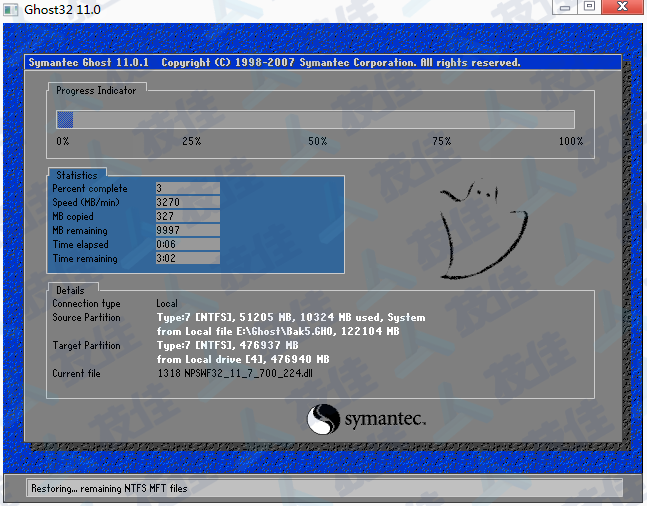Click the E:\Ghost\Bak5.GHO file path line
Viewport: 647px width, 506px height.
[x=278, y=331]
